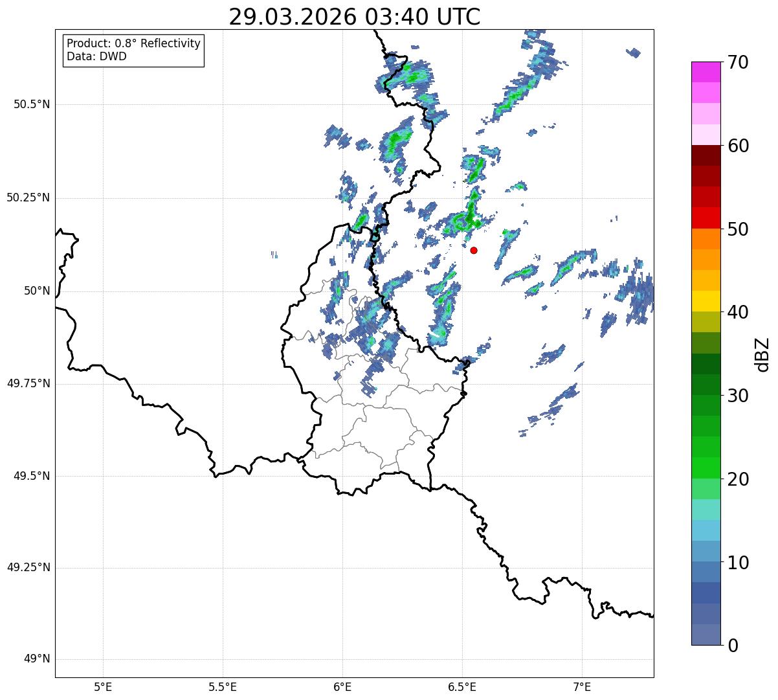Click the 49.5°N latitude label
778x700 pixels.
32,476
